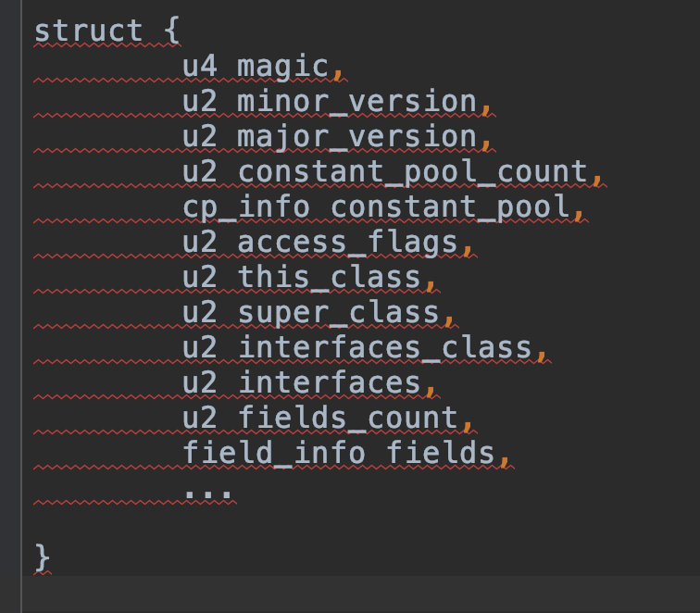
Task: Place cursor in interfaces_class identifier
Action: [385, 347]
